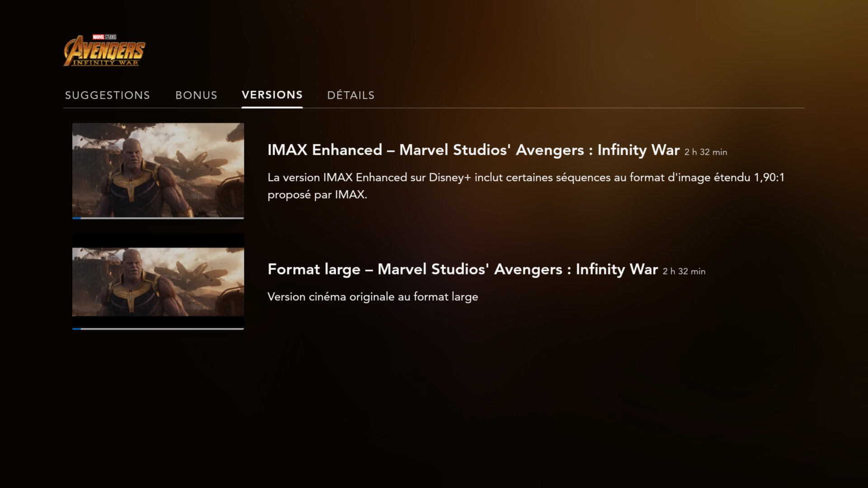Click the Format large Infinity War title
The height and width of the screenshot is (488, 868).
point(462,269)
